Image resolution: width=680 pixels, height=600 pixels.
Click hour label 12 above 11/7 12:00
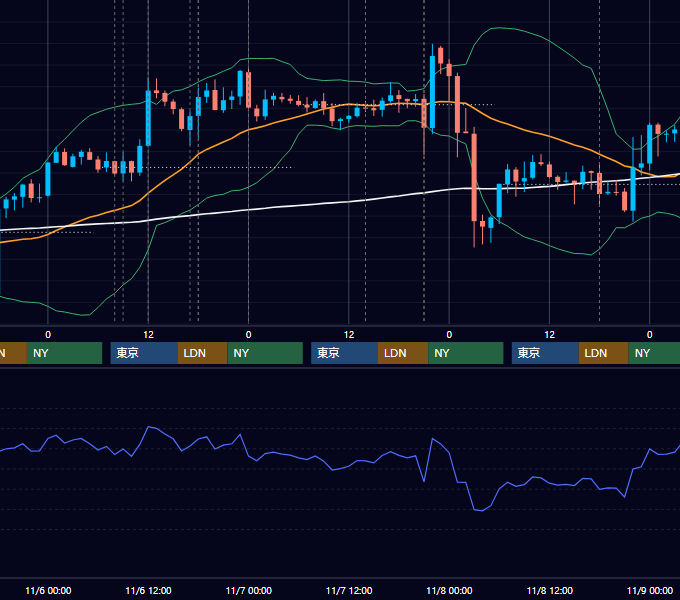click(349, 335)
